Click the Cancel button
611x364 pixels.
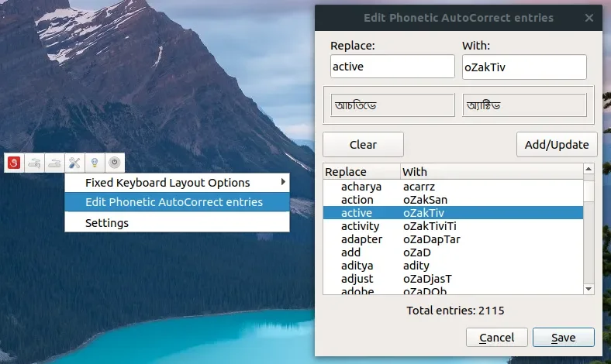496,337
